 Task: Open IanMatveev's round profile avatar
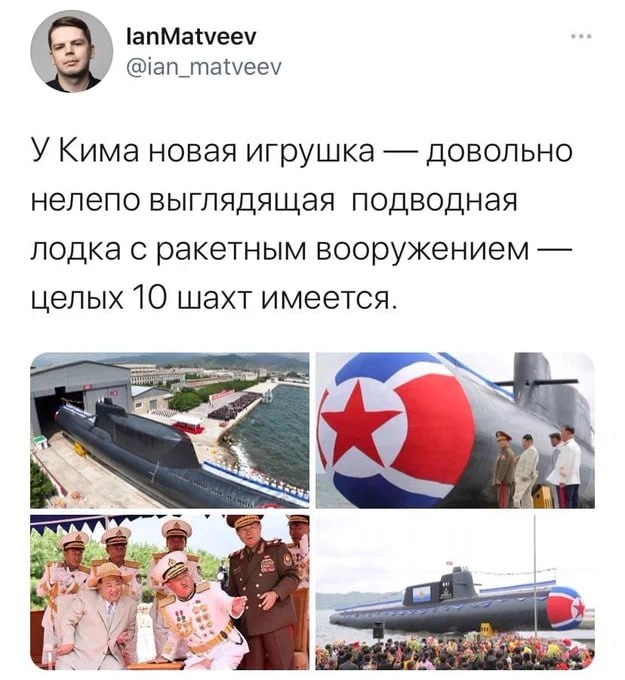tap(72, 51)
